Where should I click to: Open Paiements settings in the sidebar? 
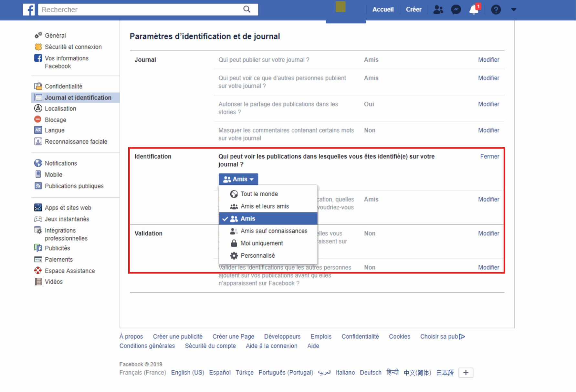point(59,259)
